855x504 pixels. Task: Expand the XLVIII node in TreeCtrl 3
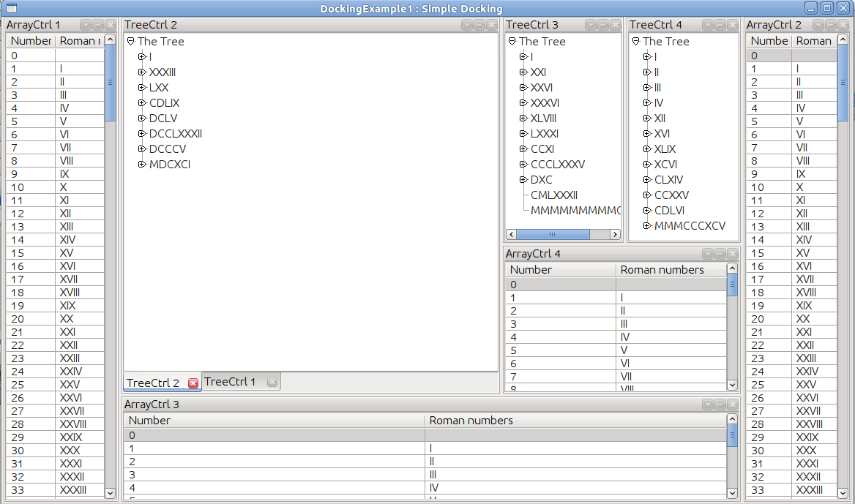point(523,119)
